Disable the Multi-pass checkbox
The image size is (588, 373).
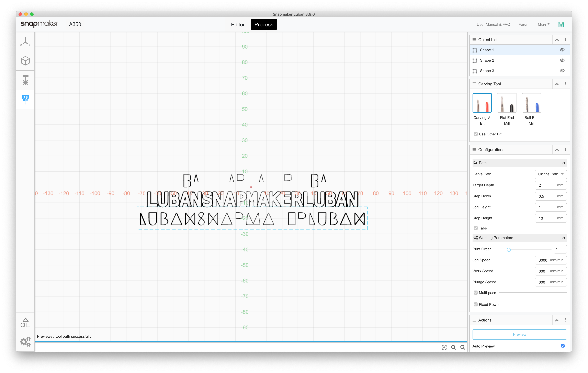point(476,292)
